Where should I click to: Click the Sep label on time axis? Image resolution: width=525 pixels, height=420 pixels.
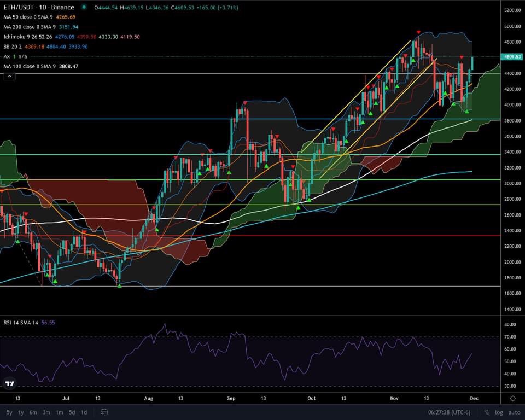[x=231, y=398]
